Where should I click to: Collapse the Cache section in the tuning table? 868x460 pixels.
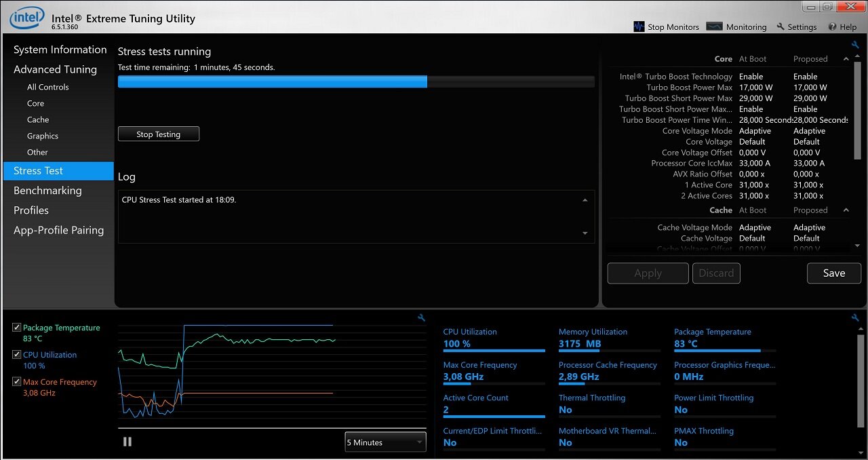[846, 210]
